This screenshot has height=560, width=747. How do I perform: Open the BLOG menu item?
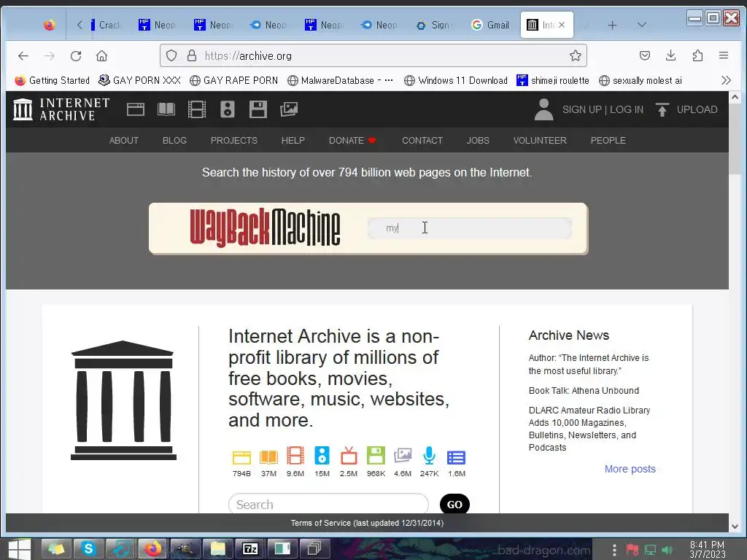(174, 141)
